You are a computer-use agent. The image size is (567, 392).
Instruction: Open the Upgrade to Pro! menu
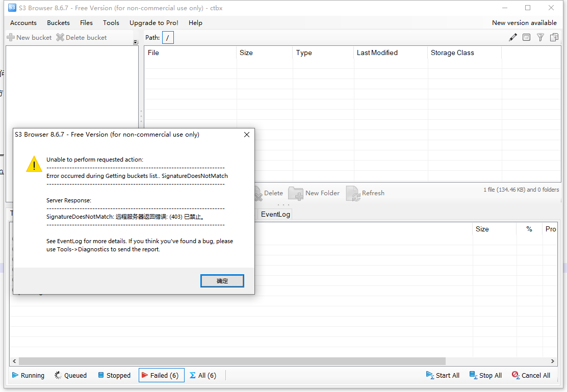coord(153,23)
